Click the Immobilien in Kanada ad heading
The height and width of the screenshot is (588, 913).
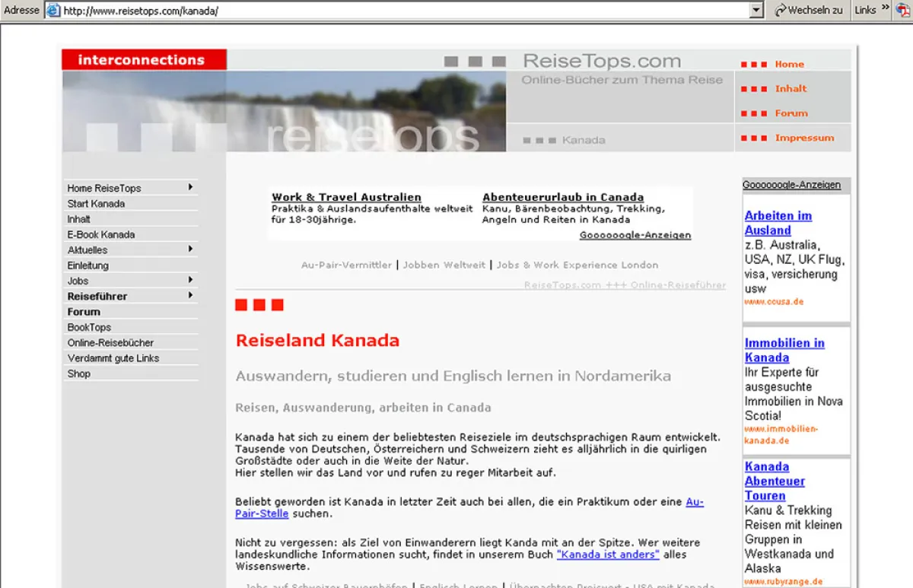click(x=784, y=351)
